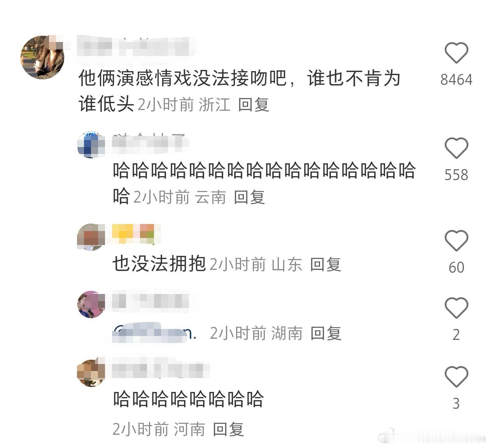This screenshot has width=490, height=448.
Task: Reply to the Shandong comment
Action: pos(325,264)
